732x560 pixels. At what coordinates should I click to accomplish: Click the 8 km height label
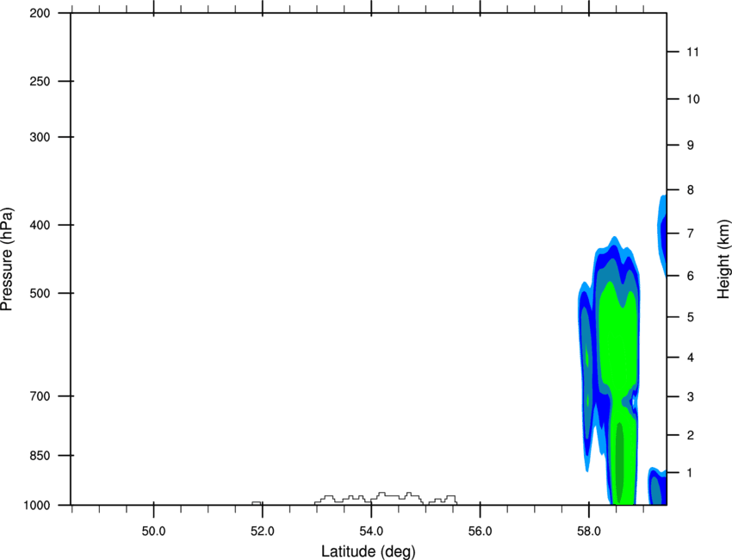coord(691,190)
